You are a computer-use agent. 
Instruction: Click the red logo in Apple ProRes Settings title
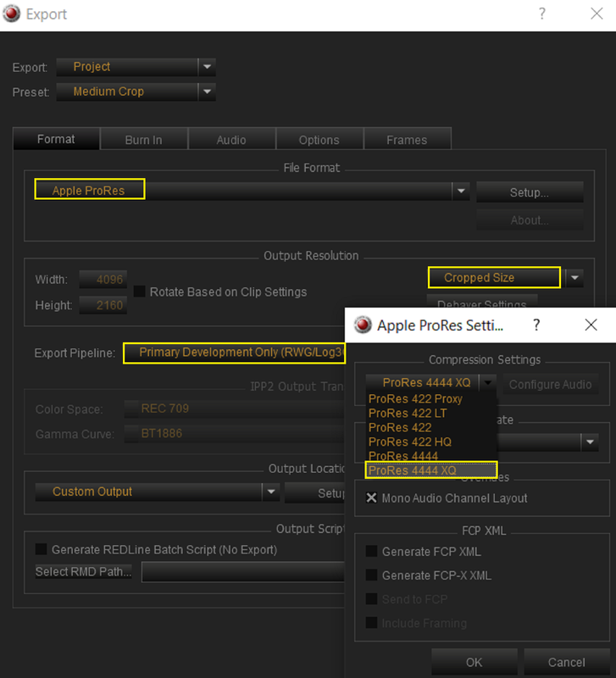coord(363,325)
